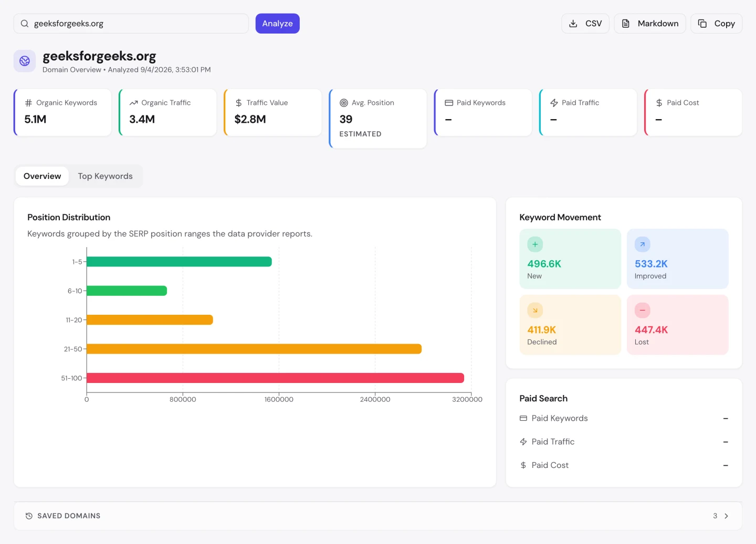This screenshot has height=544, width=756.
Task: Click the Copy button
Action: point(716,24)
